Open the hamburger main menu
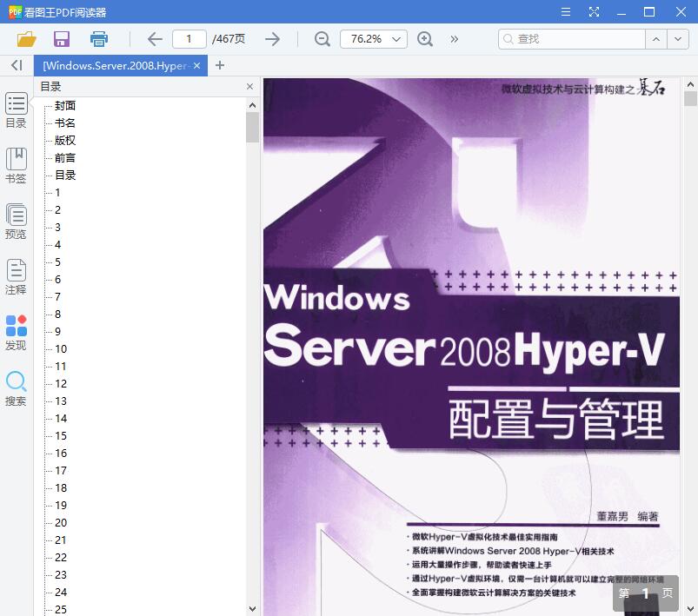 (x=566, y=11)
